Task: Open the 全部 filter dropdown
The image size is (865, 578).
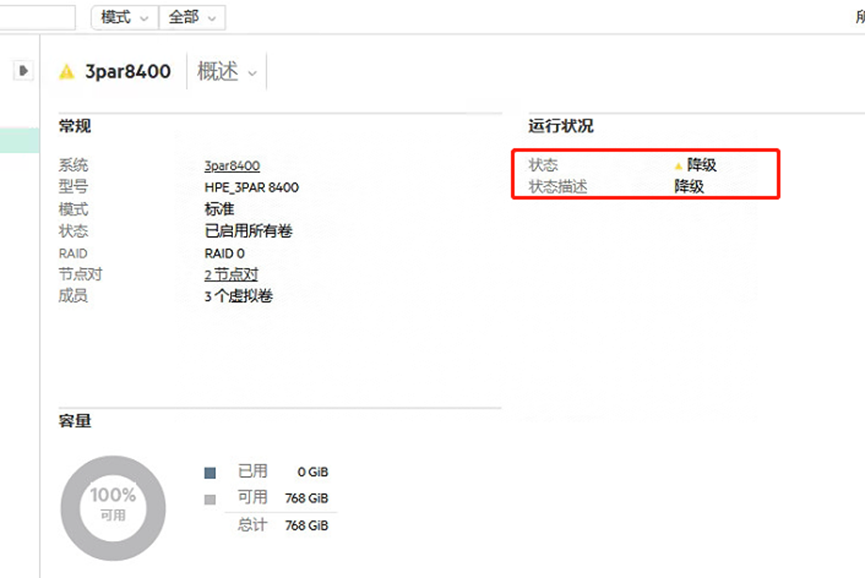Action: [192, 18]
